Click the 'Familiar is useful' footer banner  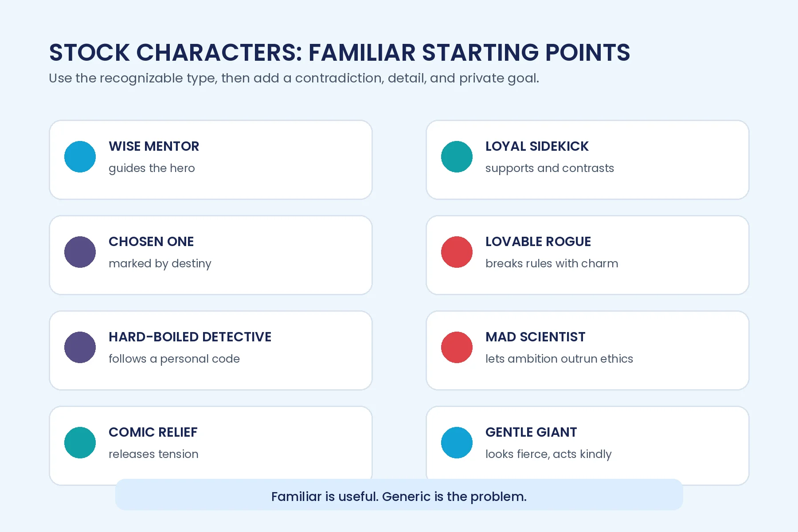[x=399, y=494]
